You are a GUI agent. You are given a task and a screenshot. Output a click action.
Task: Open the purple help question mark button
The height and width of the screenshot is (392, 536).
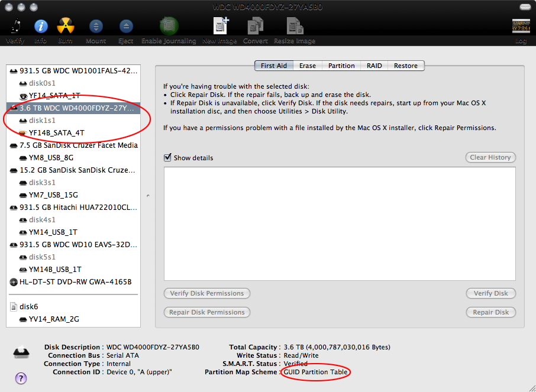21,378
